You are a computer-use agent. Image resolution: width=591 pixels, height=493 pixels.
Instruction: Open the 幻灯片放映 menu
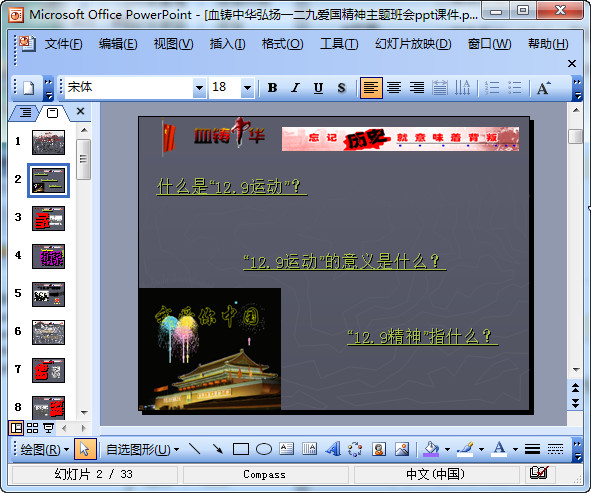[x=413, y=44]
